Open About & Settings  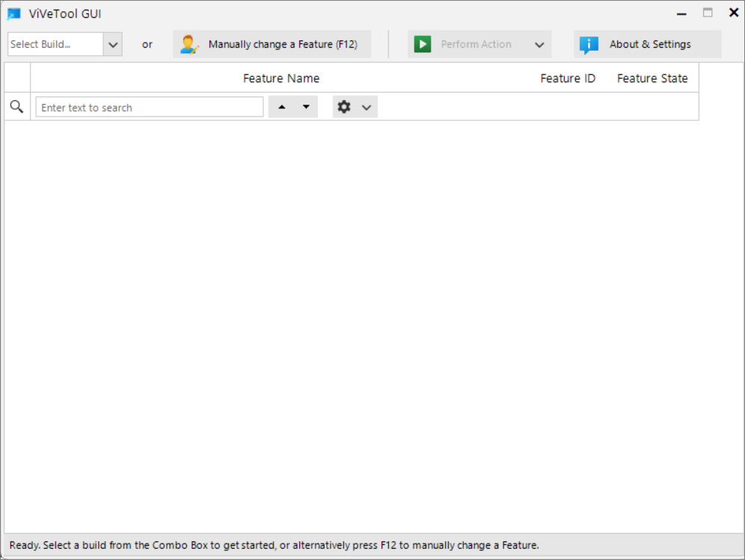[648, 45]
